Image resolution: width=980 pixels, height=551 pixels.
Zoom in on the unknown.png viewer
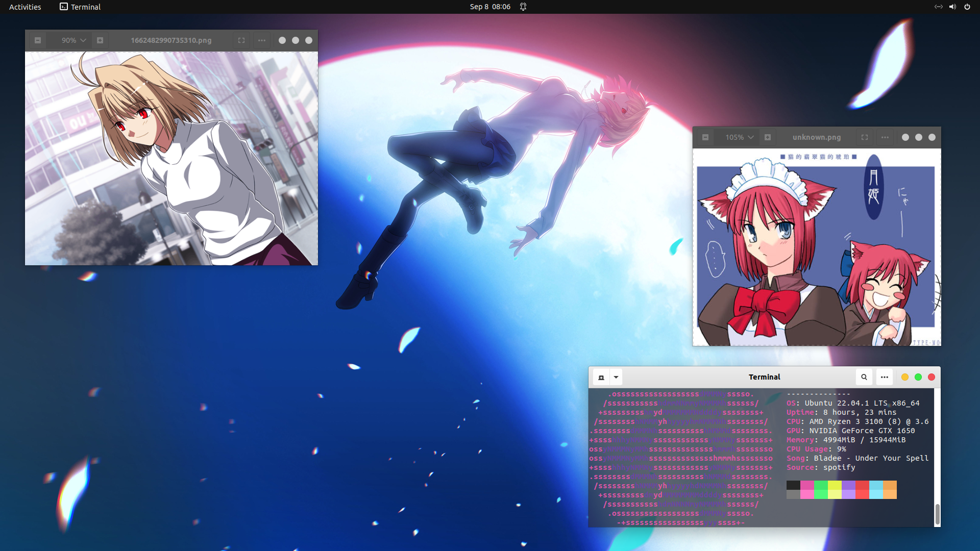click(768, 137)
